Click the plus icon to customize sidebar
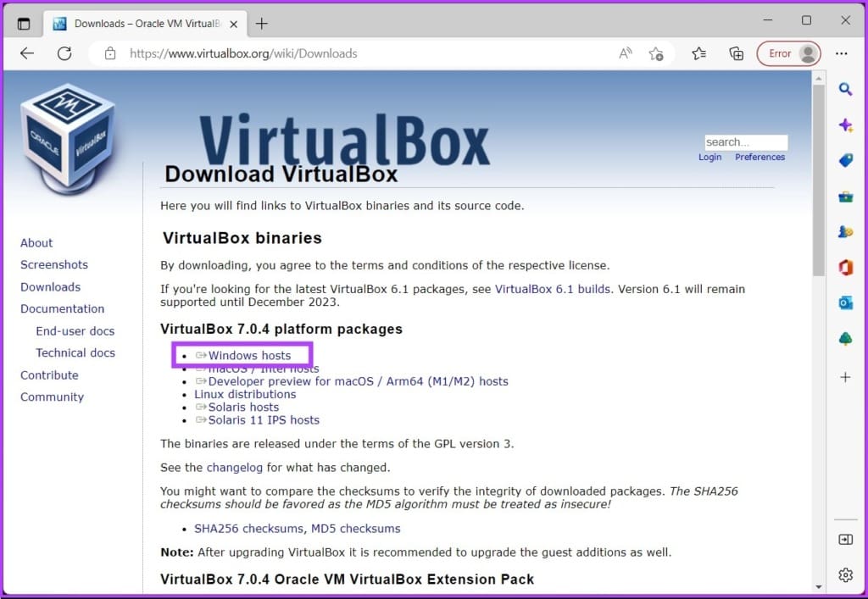868x599 pixels. point(845,377)
